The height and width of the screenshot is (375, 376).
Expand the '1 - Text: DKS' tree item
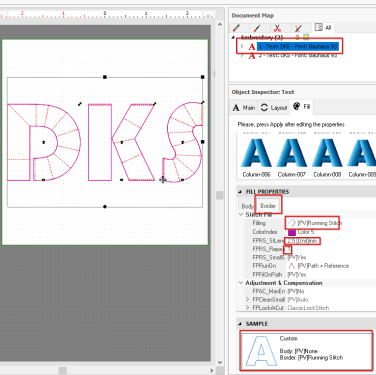[243, 46]
